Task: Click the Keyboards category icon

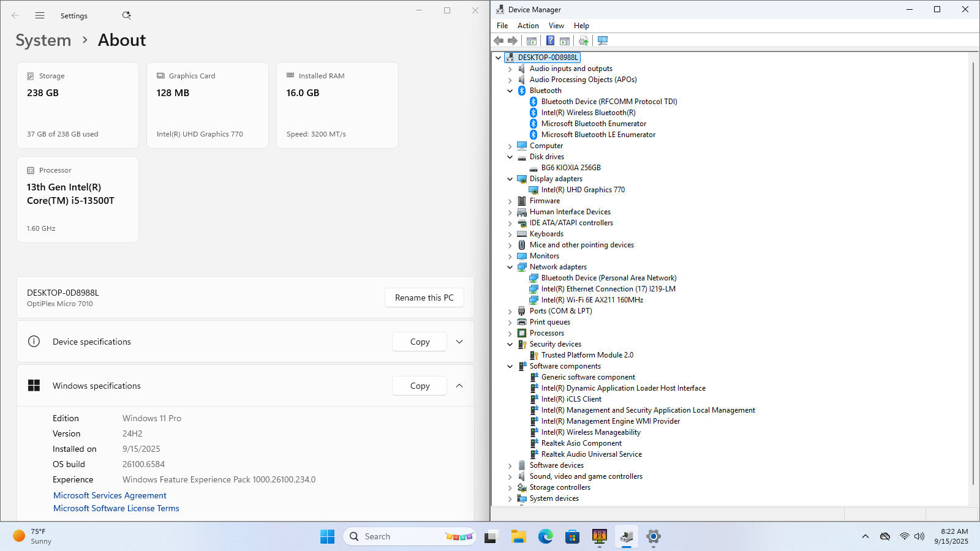Action: (522, 234)
